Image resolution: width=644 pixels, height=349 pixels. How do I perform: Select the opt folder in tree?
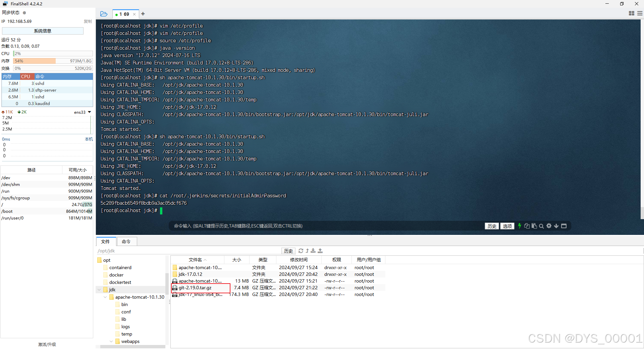(107, 260)
